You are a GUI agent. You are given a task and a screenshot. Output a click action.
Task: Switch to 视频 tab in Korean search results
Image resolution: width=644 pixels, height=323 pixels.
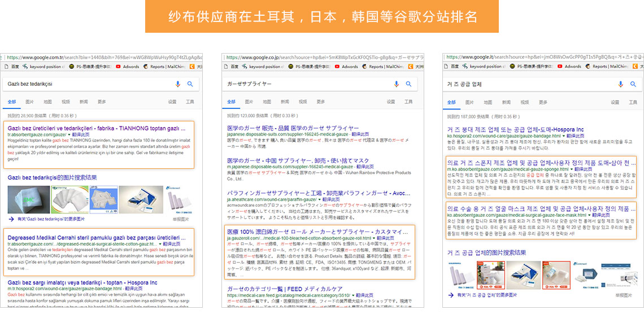[525, 102]
